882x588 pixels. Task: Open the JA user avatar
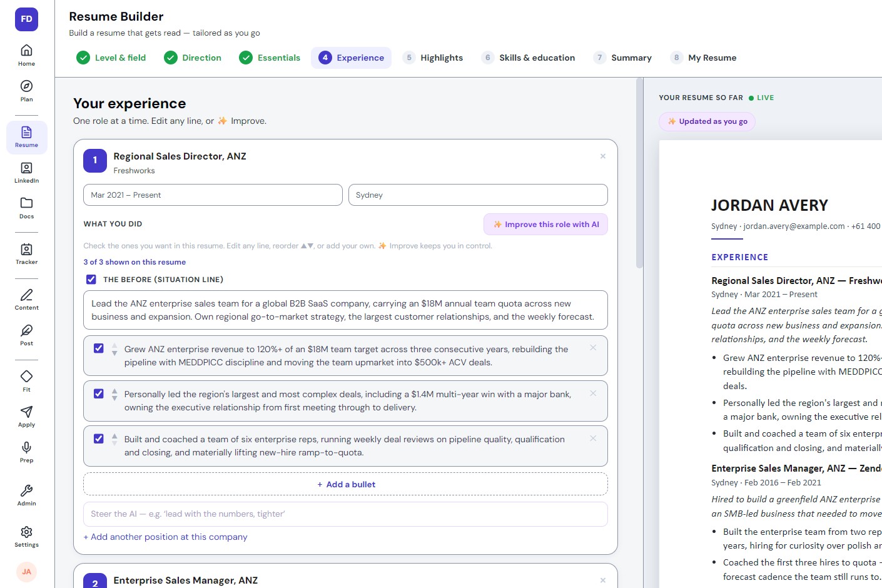tap(26, 572)
